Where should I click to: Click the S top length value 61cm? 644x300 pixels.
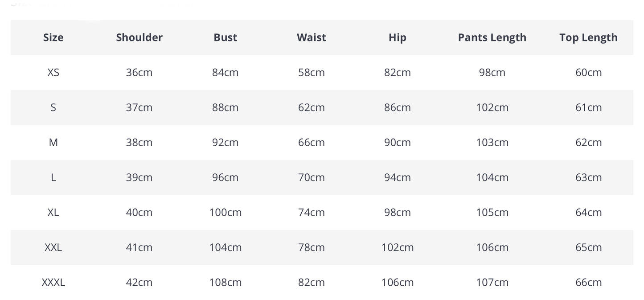click(x=588, y=107)
